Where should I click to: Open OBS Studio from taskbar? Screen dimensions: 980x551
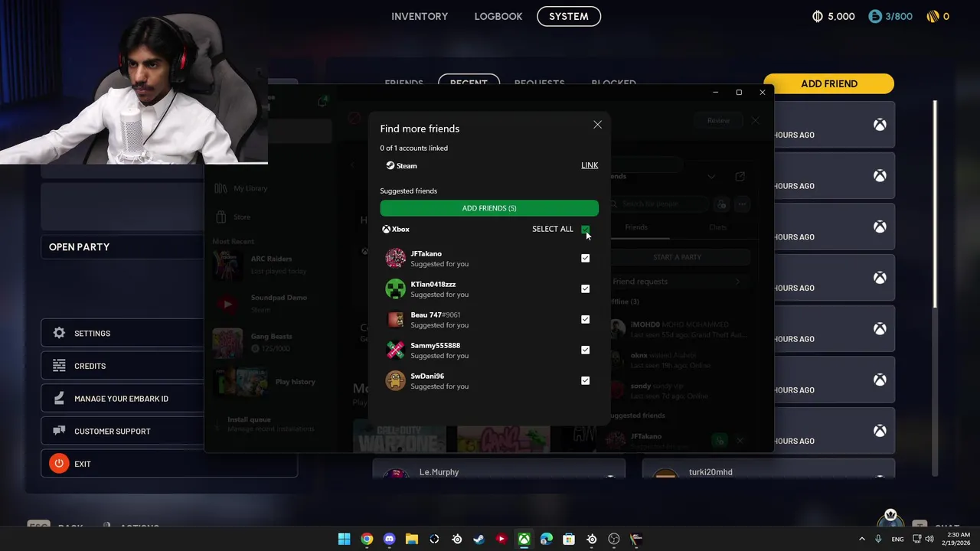[614, 540]
